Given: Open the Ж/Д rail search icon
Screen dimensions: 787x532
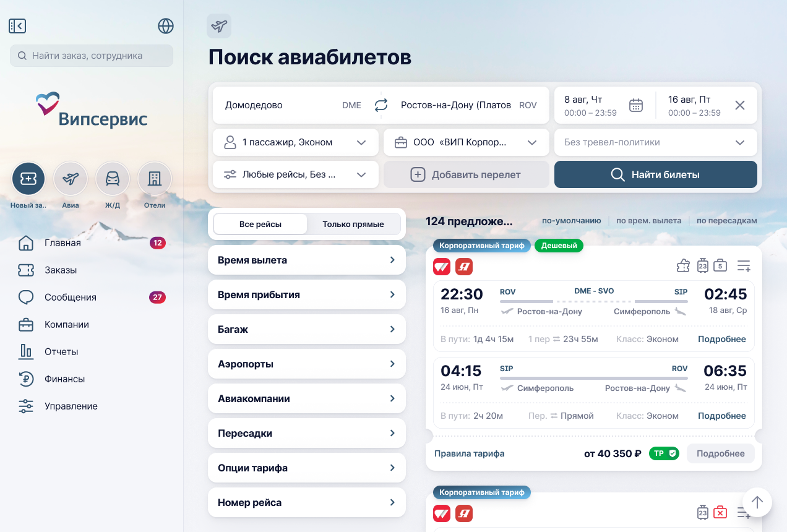Looking at the screenshot, I should [113, 178].
